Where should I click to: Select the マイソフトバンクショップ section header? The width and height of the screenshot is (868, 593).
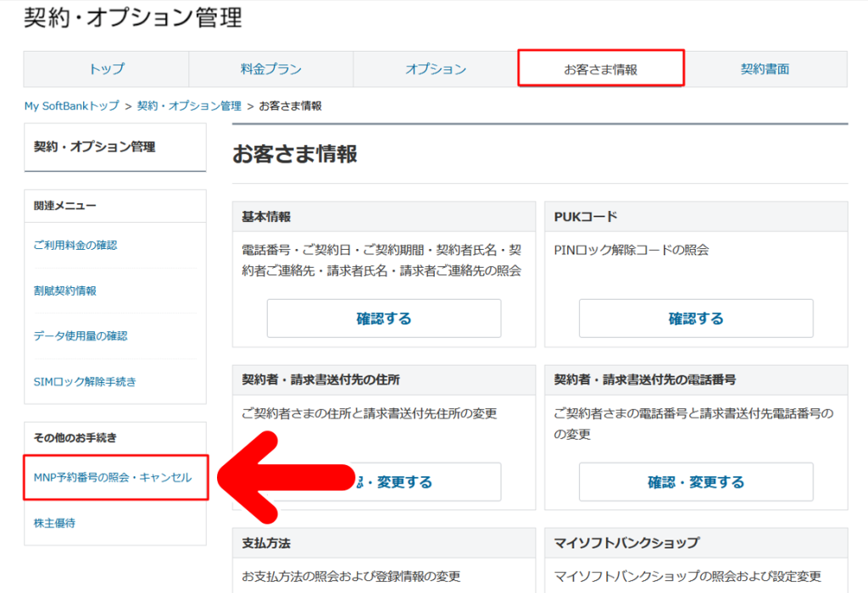click(x=626, y=542)
